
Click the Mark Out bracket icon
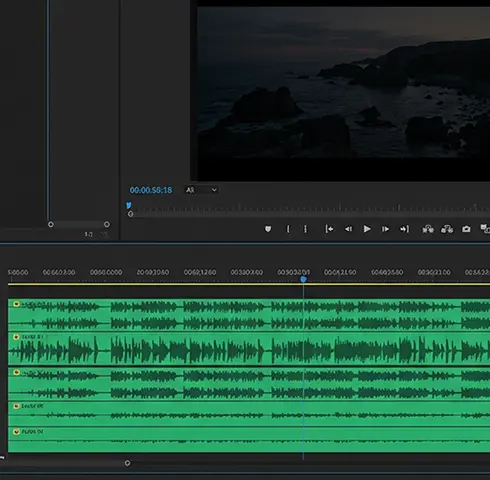point(305,229)
